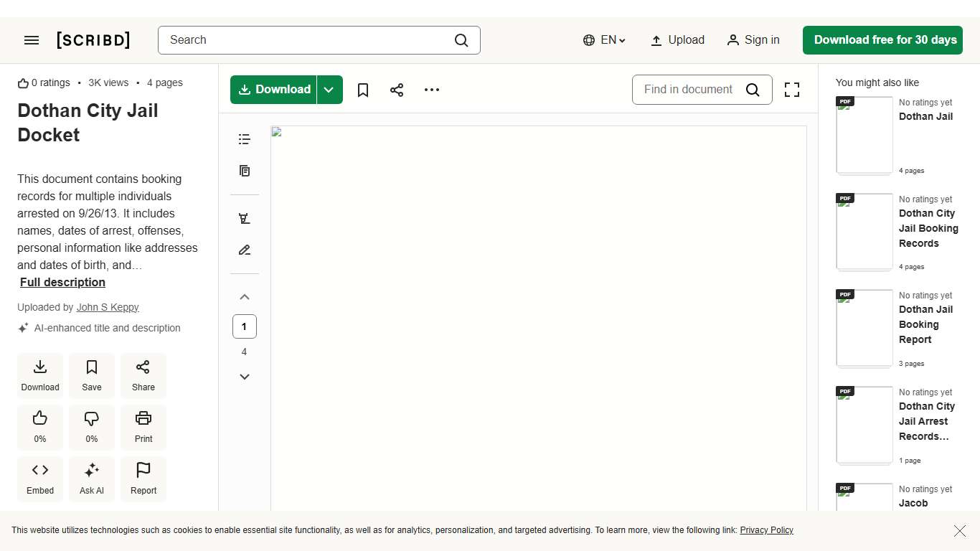Click the share icon in document toolbar
Screen dimensions: 980x551
click(397, 90)
